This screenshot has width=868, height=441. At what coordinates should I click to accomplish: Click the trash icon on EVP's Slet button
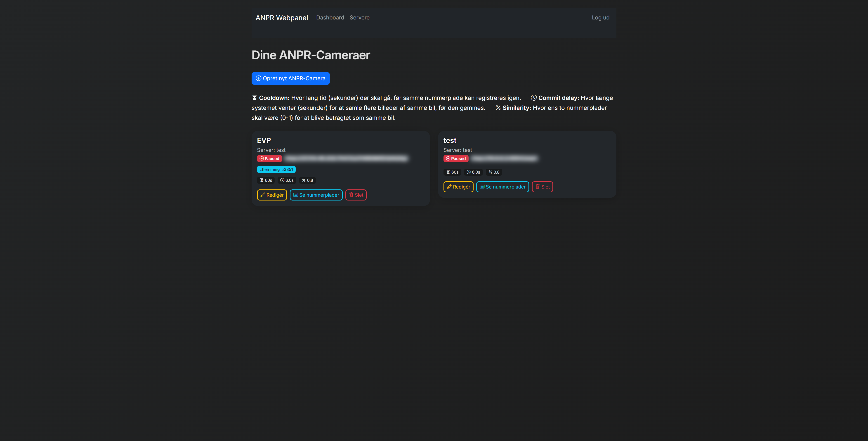pos(351,195)
